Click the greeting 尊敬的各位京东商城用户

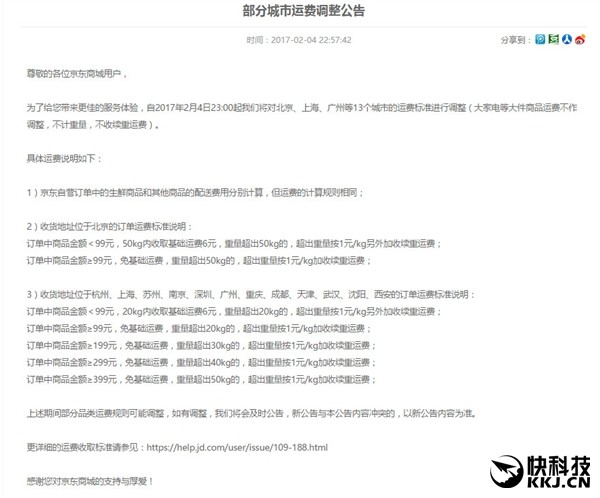click(77, 73)
